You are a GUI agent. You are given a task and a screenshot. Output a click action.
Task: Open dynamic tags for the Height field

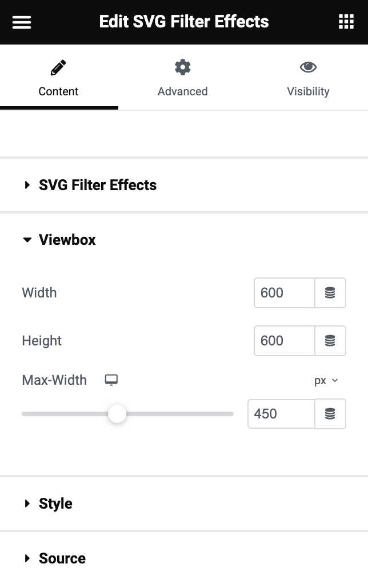pyautogui.click(x=331, y=341)
